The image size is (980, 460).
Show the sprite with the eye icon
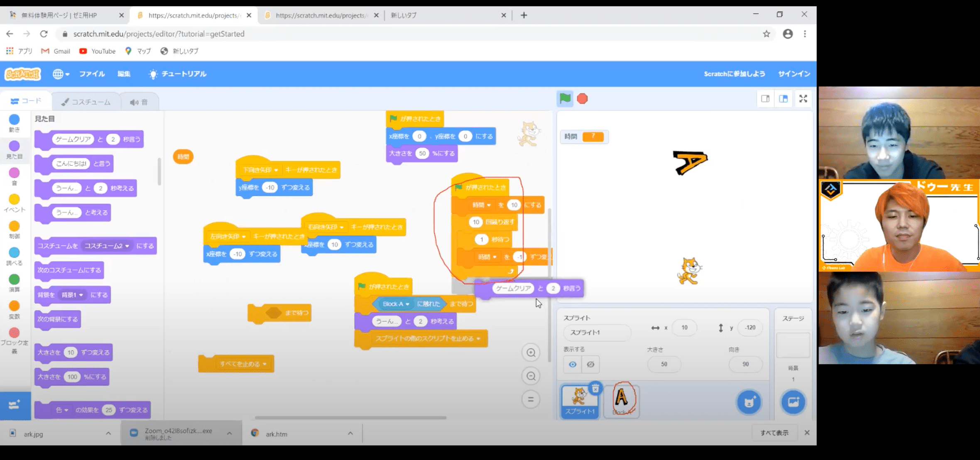pos(573,364)
